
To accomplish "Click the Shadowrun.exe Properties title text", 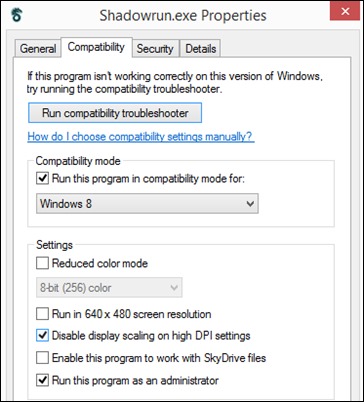I will (183, 15).
